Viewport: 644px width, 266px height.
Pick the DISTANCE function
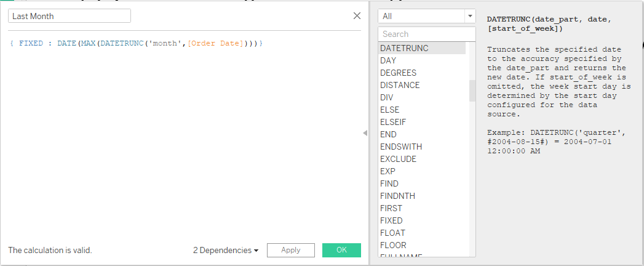[x=400, y=85]
